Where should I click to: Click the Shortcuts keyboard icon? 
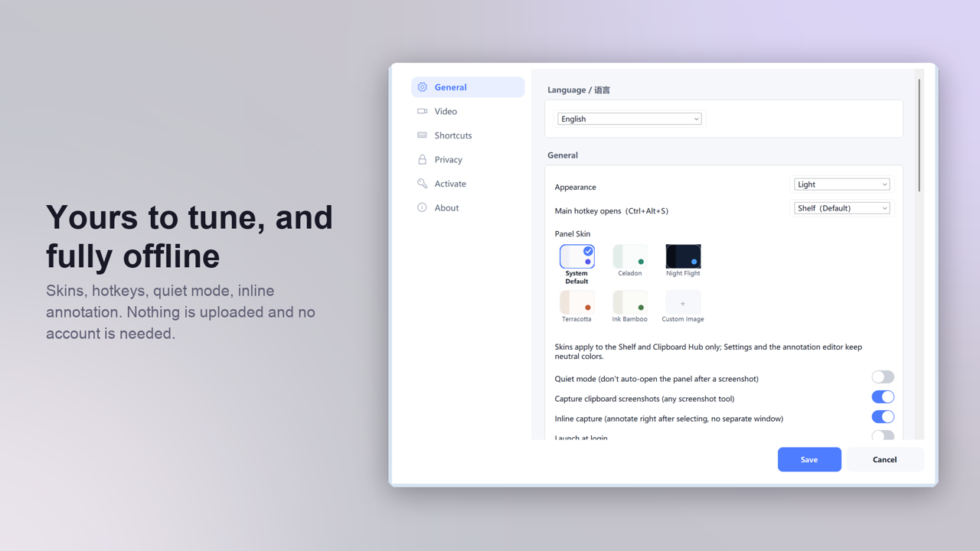click(x=422, y=135)
